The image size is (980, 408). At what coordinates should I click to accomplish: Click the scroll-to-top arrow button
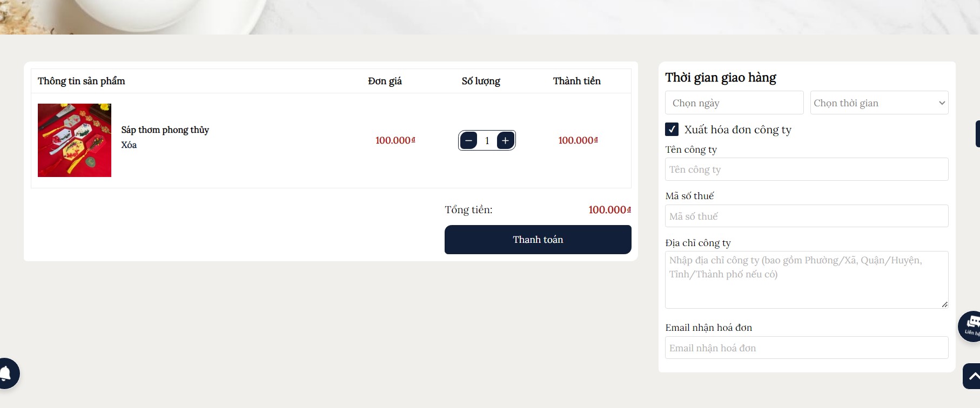(x=972, y=376)
